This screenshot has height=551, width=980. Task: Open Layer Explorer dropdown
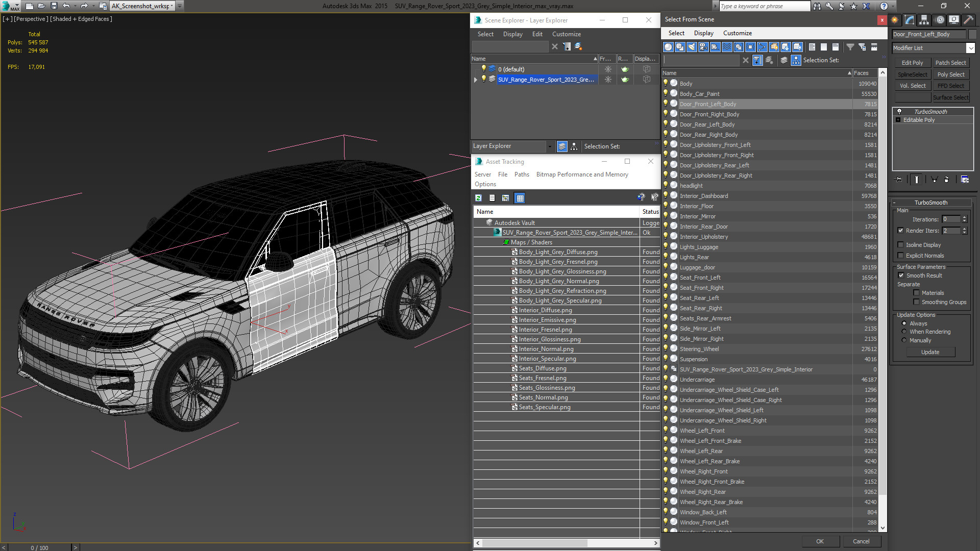[550, 146]
